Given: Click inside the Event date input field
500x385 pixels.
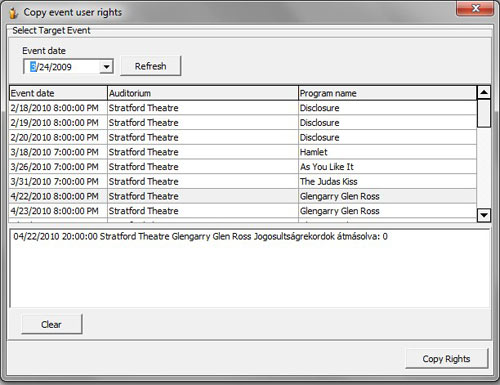Looking at the screenshot, I should click(x=63, y=67).
